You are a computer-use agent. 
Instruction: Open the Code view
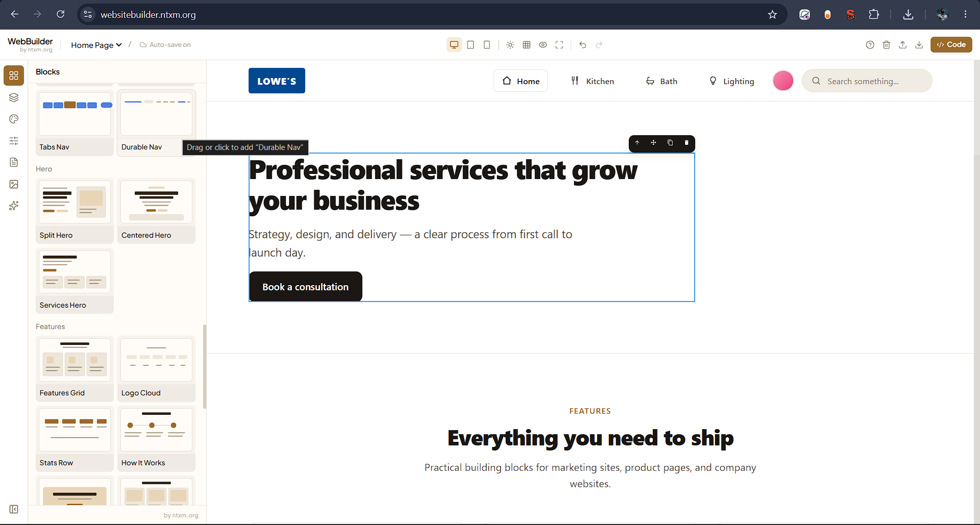tap(951, 45)
